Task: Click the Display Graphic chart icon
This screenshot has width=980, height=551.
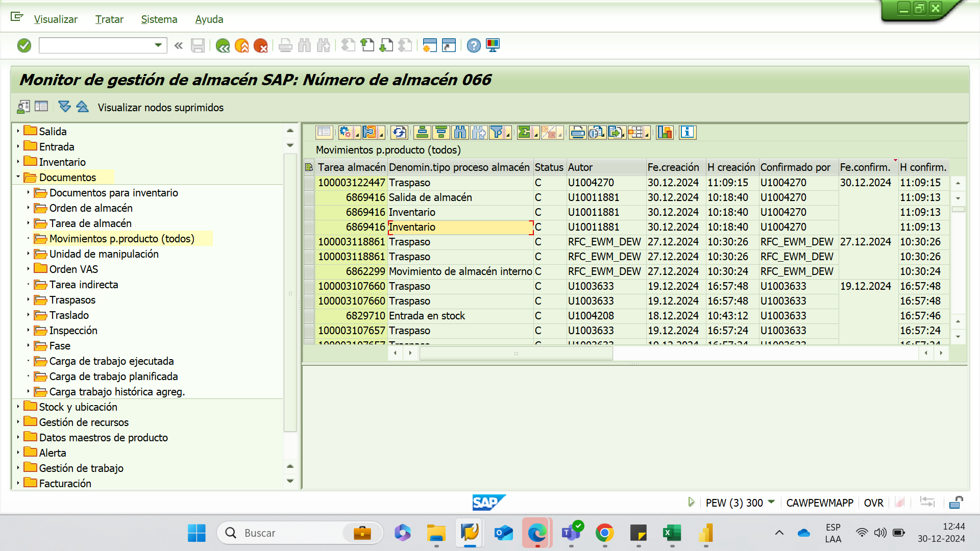Action: pos(665,133)
